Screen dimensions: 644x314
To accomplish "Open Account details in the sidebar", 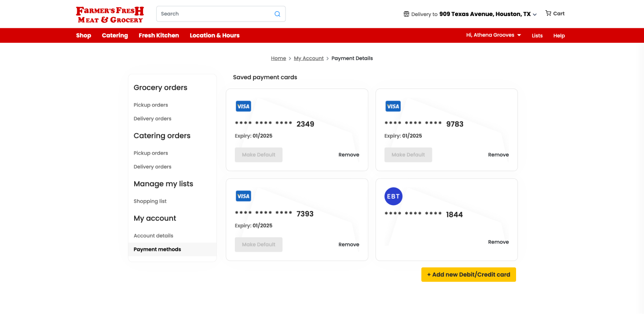I will click(153, 236).
